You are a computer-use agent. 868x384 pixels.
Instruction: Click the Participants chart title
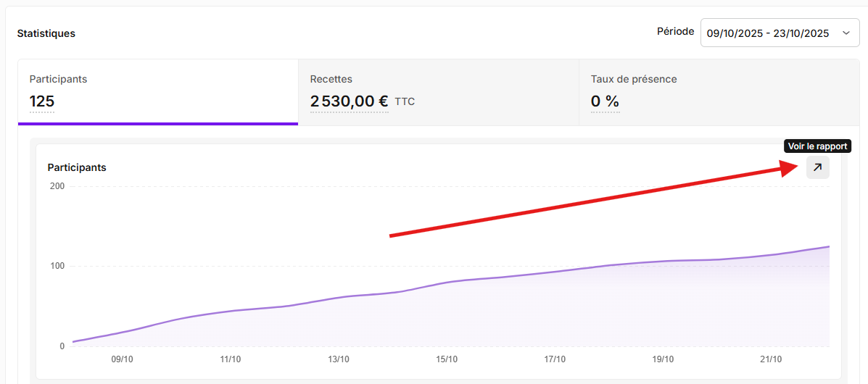[x=77, y=167]
